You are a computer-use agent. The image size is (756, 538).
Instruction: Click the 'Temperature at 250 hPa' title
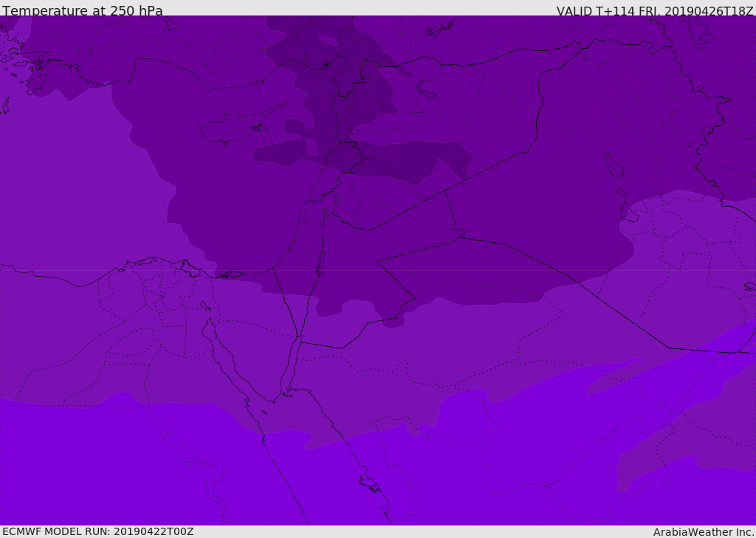83,10
